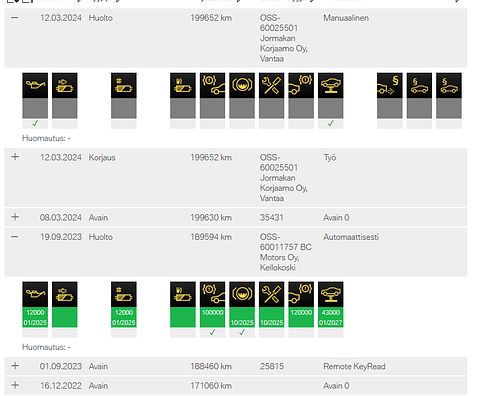Click green 12000 01/2025 box under engine oil
480x396 pixels.
pos(35,317)
